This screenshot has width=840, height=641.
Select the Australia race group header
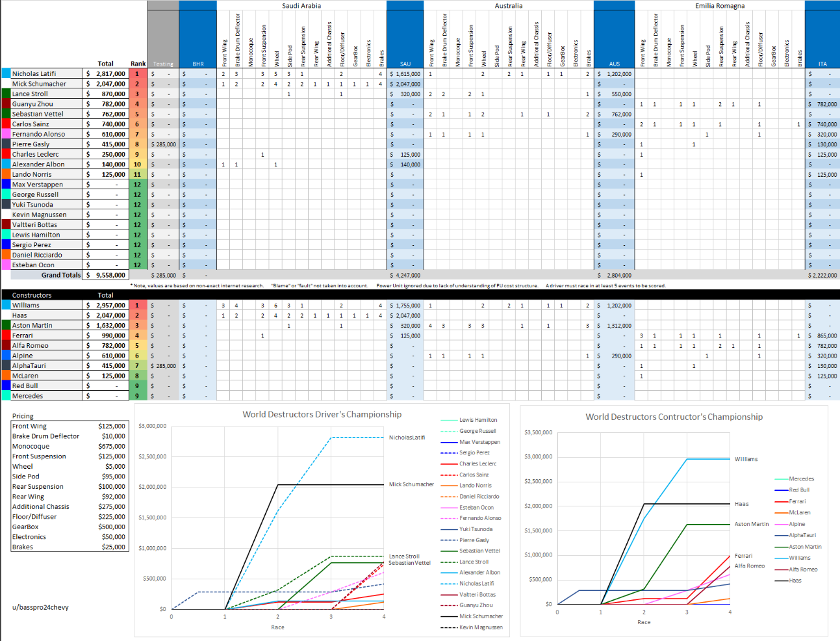[x=508, y=6]
